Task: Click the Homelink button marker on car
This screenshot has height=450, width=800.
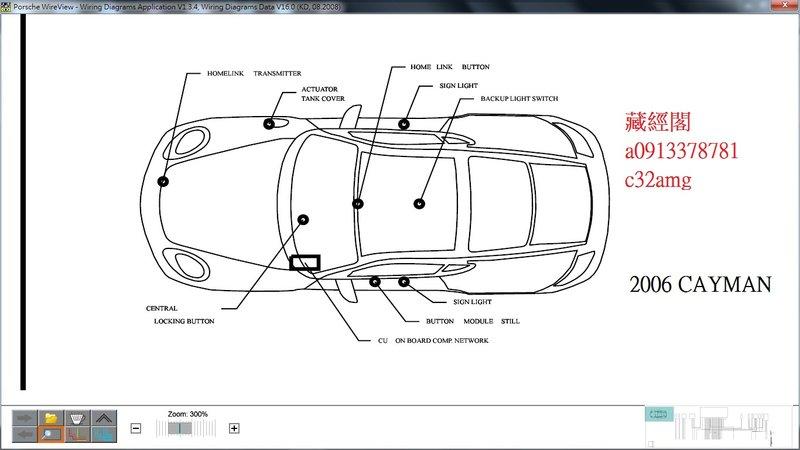Action: [357, 203]
